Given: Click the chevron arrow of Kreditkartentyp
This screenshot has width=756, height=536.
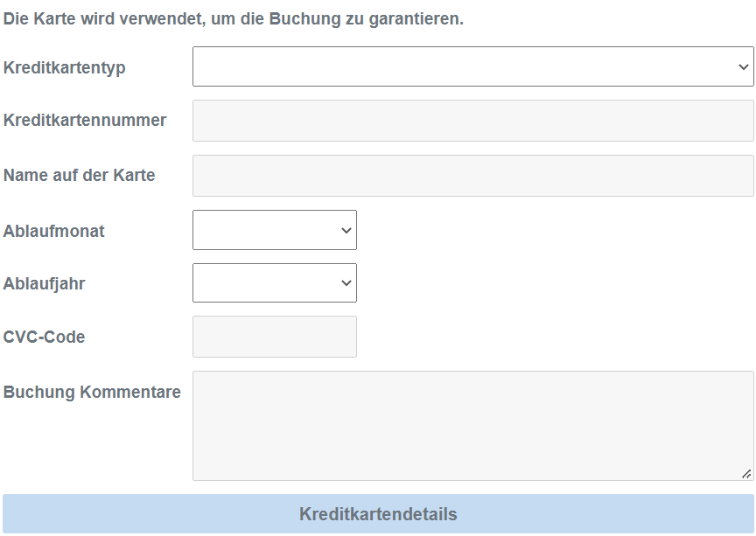Looking at the screenshot, I should 744,66.
